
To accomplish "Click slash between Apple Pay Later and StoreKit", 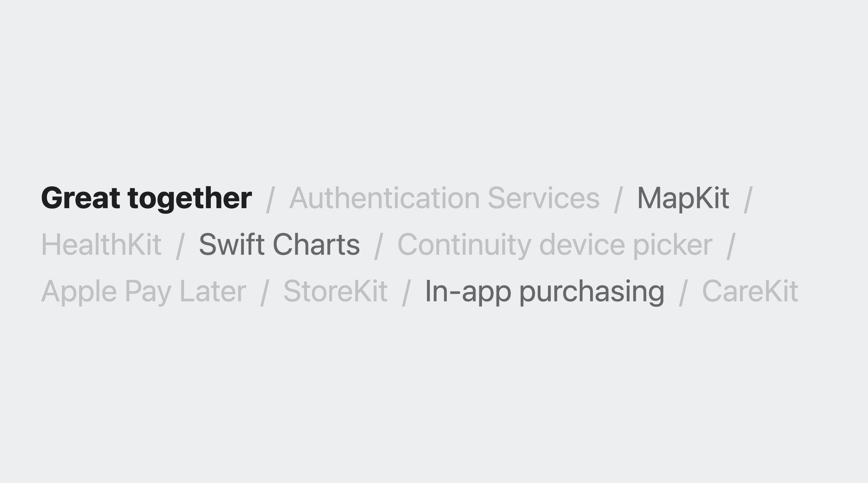I will point(265,293).
